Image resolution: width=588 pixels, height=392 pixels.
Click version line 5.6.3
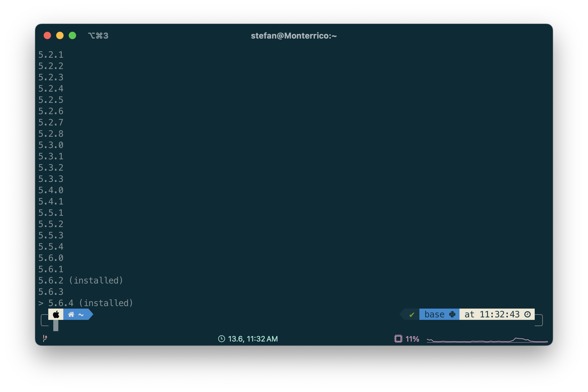pos(51,292)
